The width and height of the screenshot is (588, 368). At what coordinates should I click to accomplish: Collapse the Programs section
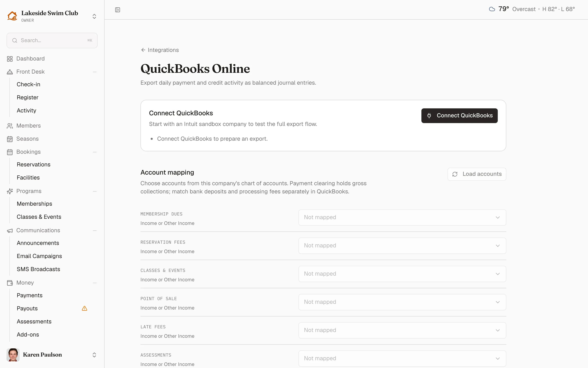95,191
